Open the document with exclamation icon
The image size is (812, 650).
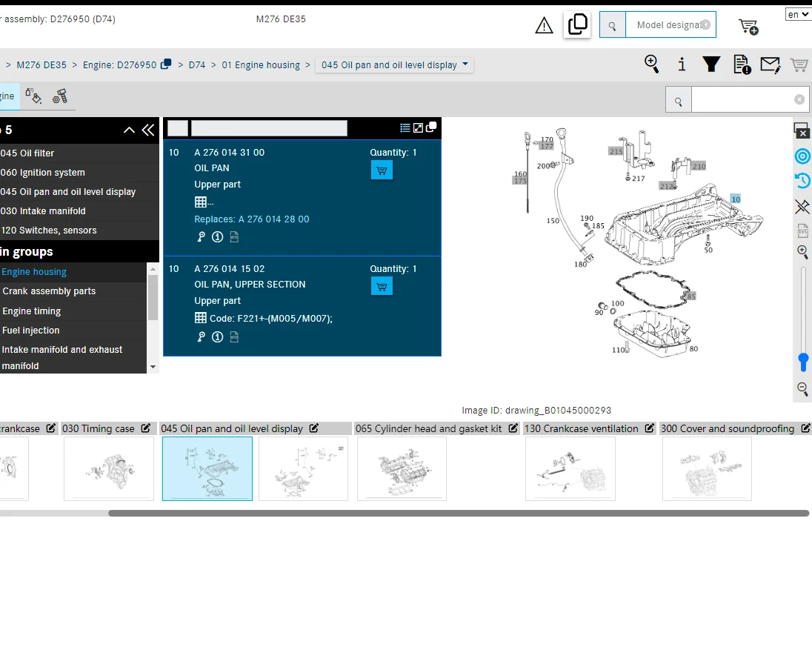(x=742, y=64)
